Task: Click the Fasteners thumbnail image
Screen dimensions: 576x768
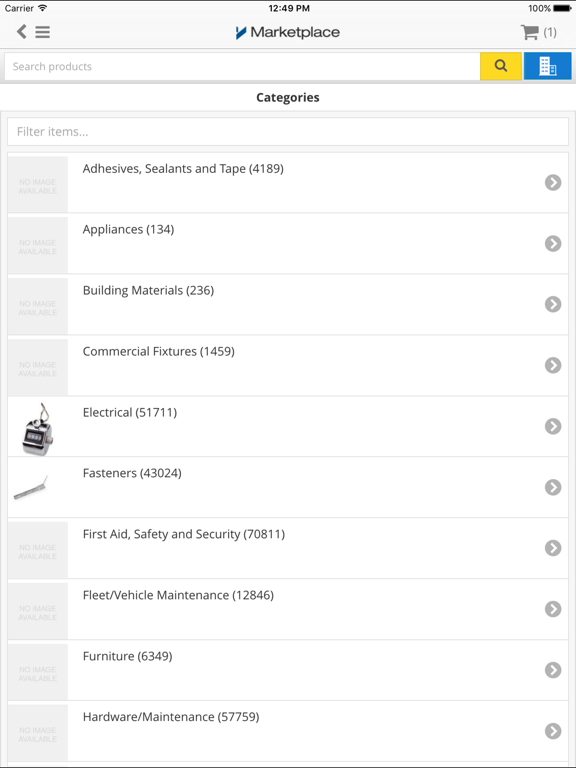Action: (31, 487)
